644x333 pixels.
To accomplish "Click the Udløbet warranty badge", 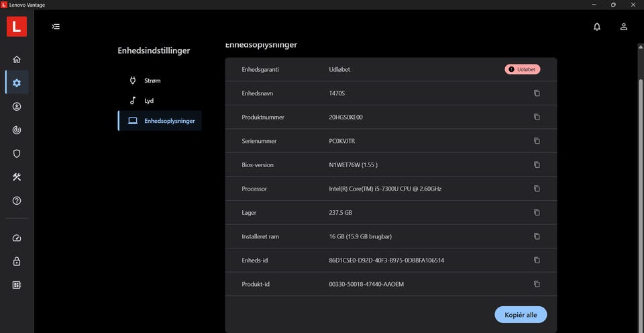I will (x=523, y=69).
